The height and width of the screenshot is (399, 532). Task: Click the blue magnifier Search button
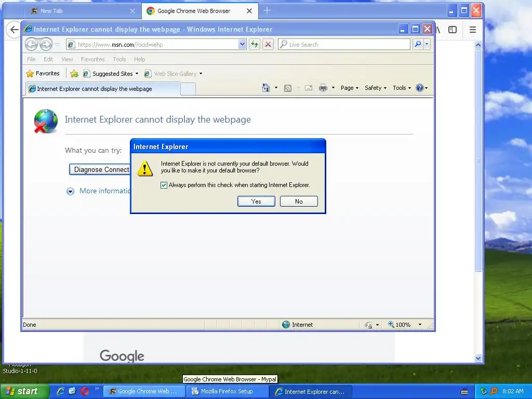418,44
